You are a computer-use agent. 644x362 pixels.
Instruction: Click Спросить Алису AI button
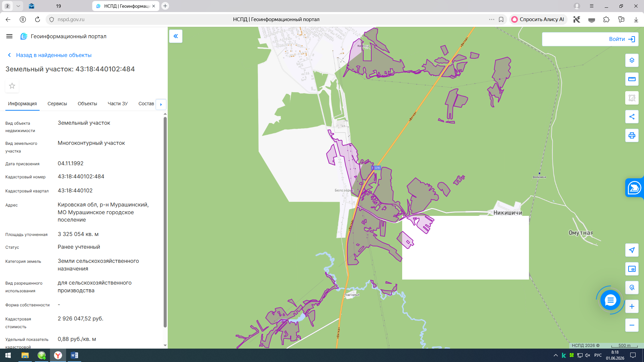tap(538, 19)
